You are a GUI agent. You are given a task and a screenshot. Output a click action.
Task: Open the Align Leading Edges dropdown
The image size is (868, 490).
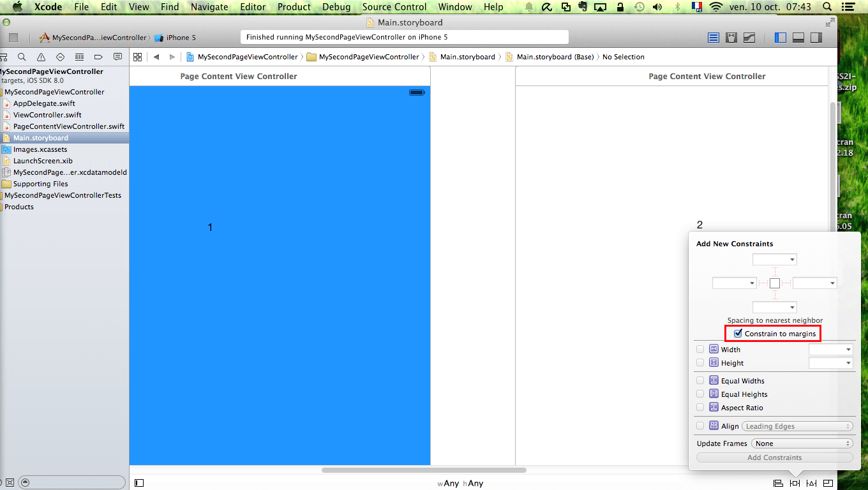click(797, 426)
